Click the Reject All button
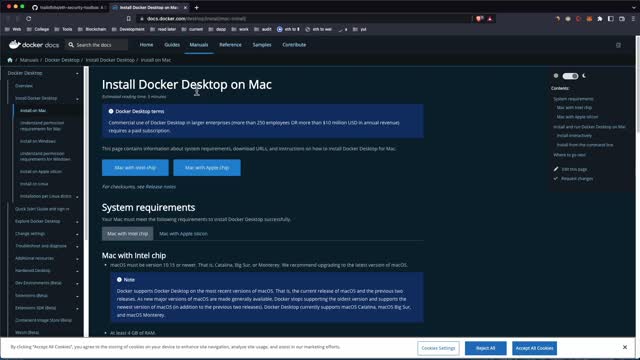 tap(485, 348)
